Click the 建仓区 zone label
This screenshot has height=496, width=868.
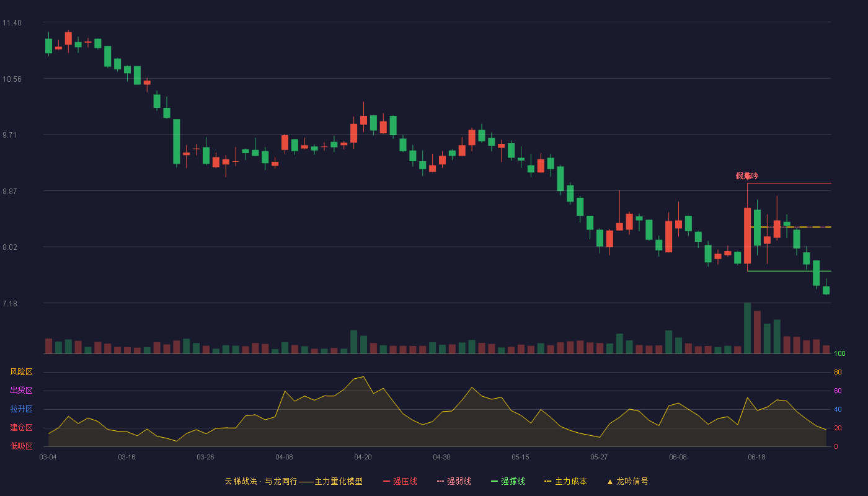click(21, 428)
